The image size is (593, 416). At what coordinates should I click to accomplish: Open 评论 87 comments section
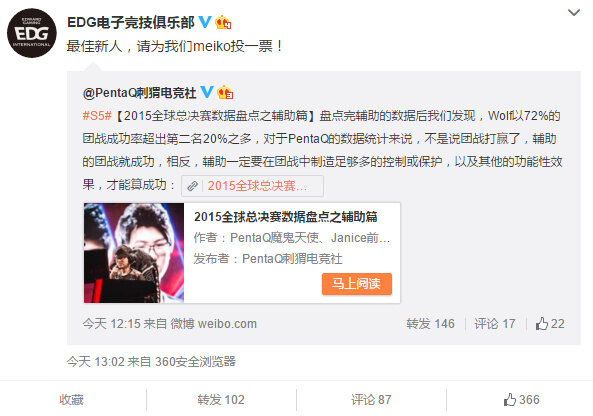(x=371, y=400)
